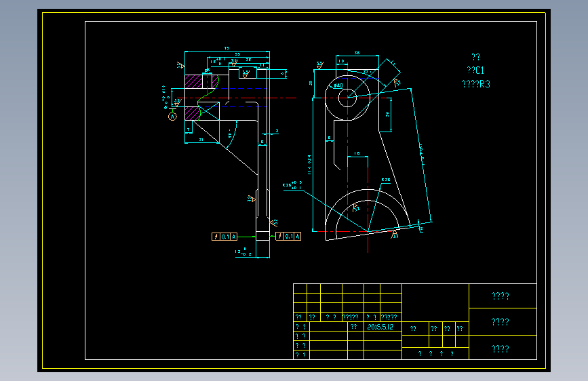Screen dimensions: 588x381
Task: Click tolerance frame 0.1 A left of shaft
Action: point(224,237)
